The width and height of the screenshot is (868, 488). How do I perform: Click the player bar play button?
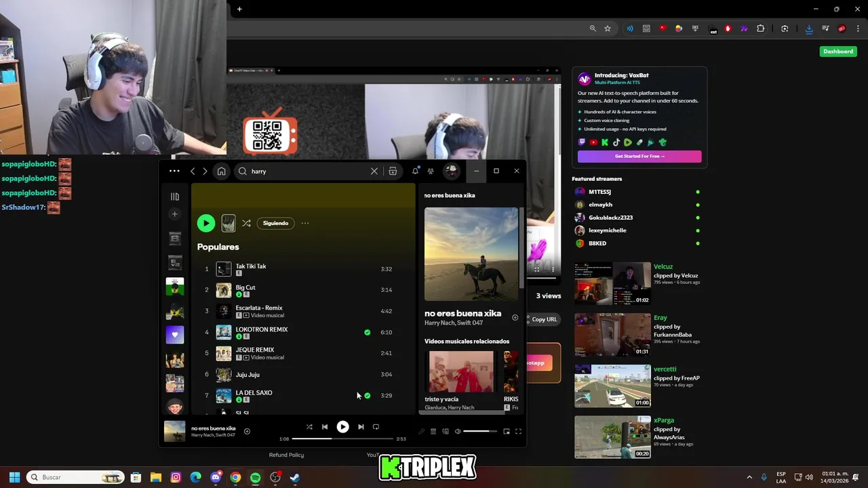click(x=342, y=427)
